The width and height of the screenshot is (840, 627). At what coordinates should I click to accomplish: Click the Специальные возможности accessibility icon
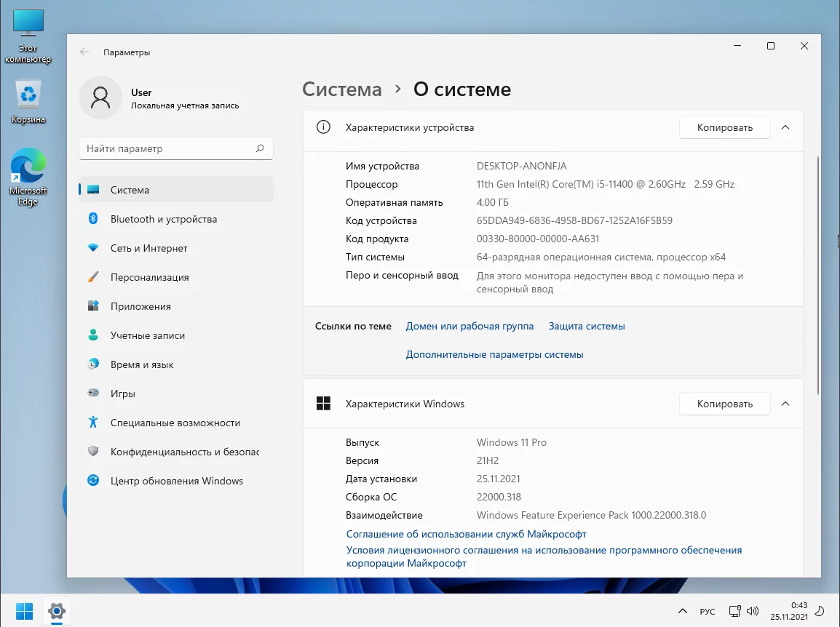(x=93, y=422)
